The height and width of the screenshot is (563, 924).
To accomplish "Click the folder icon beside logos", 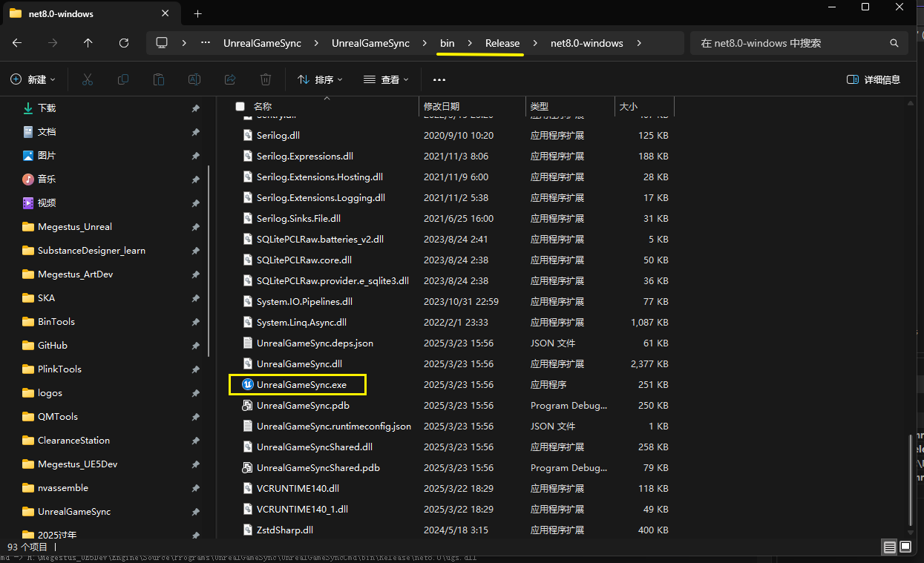I will (28, 393).
